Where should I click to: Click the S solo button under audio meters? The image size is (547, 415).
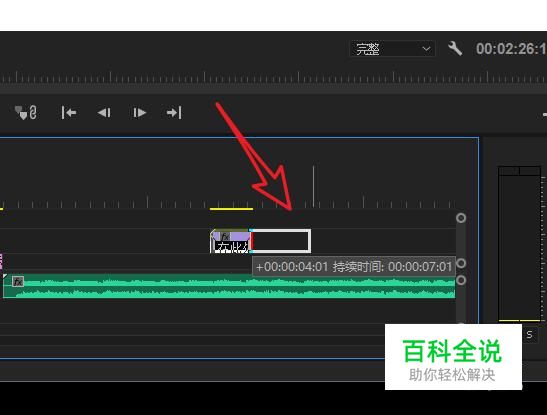530,335
